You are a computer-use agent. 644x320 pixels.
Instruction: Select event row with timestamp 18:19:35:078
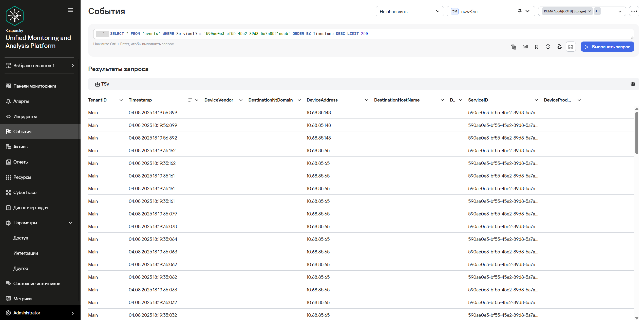361,226
